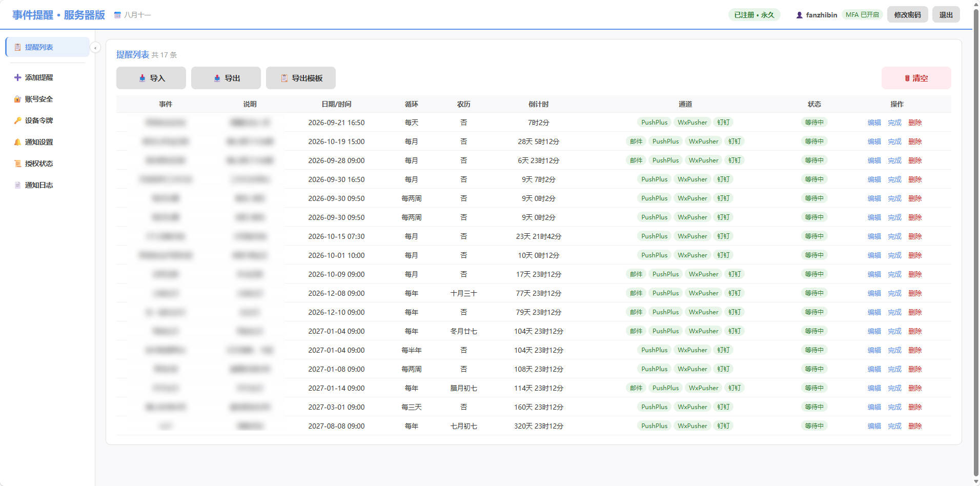Screen dimensions: 980x486
Task: Click 编辑 for the 2026-12-08 09:00 row
Action: [x=874, y=293]
